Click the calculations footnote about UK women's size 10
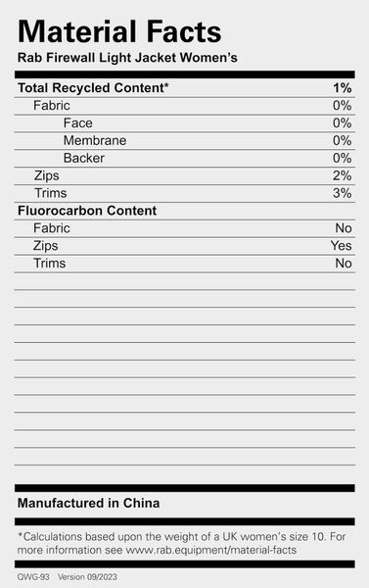Viewport: 369px width, 588px height. [x=181, y=543]
